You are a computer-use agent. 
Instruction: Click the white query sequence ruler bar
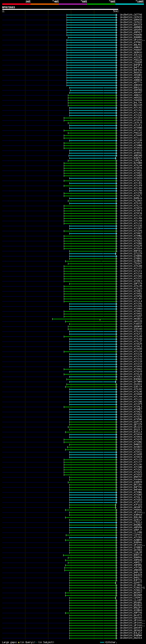(x=60, y=9)
